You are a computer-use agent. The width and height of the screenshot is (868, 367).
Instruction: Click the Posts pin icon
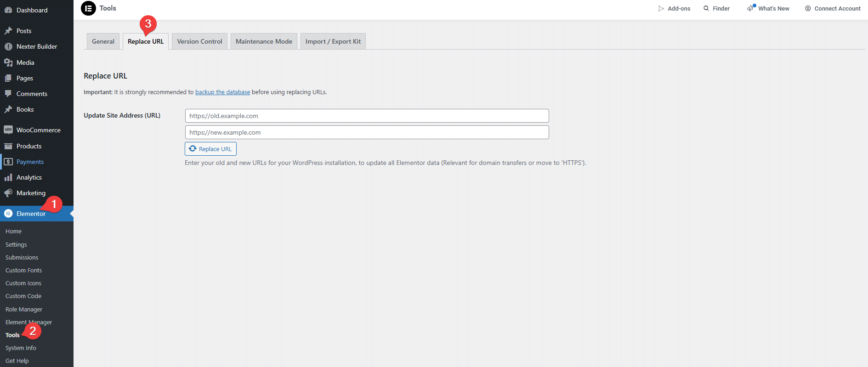8,31
